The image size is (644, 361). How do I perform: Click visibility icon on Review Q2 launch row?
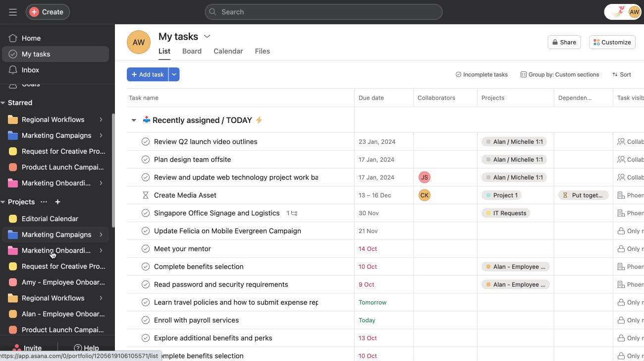[x=621, y=142]
